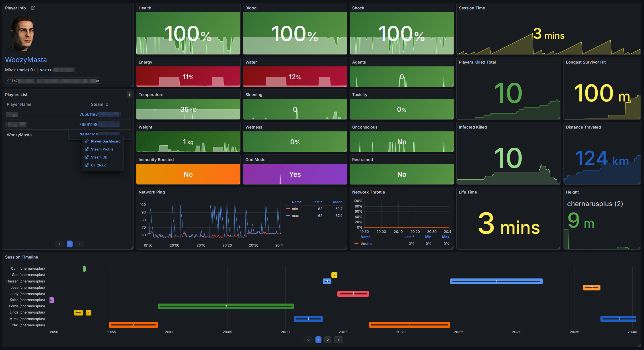The image size is (644, 350).
Task: Click the CF Cloud external link icon
Action: coord(87,165)
